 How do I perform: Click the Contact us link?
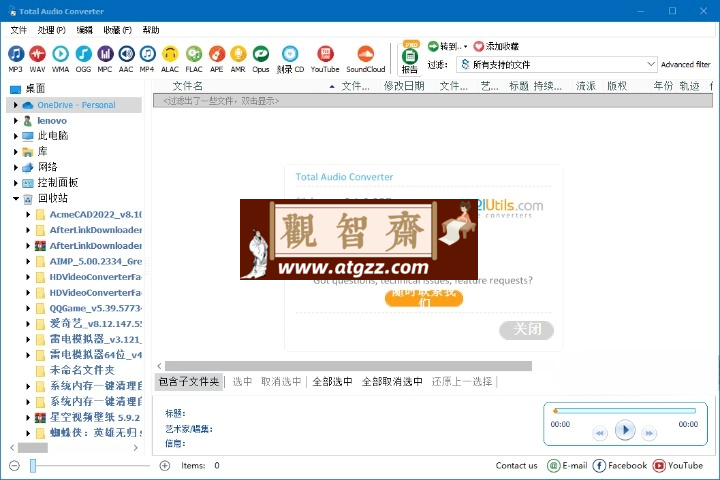tap(516, 466)
